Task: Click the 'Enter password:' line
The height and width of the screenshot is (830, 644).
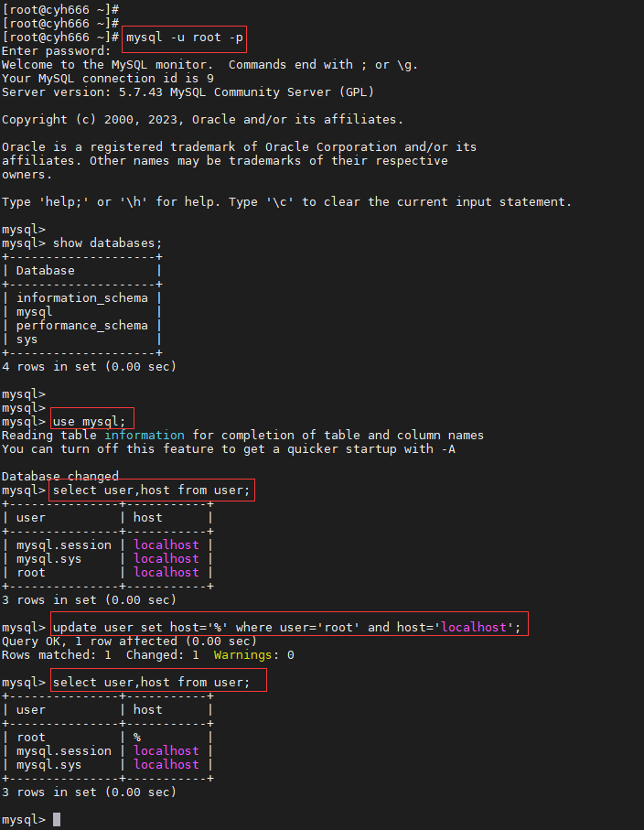Action: pos(56,51)
